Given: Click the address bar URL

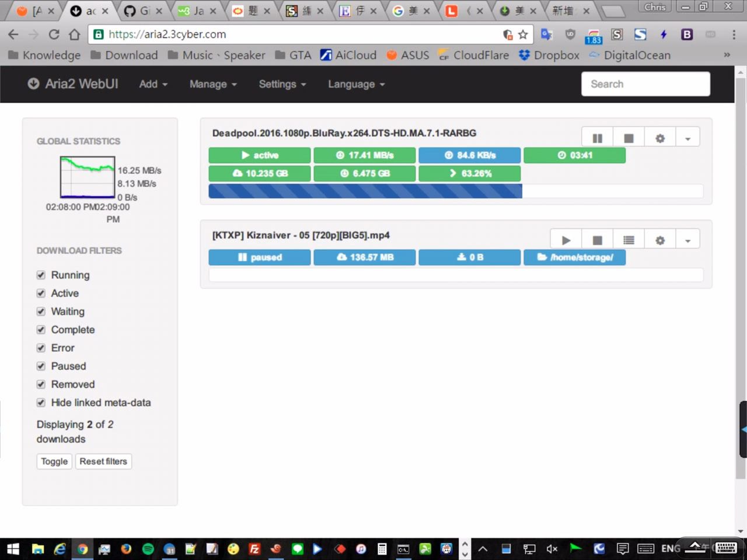Looking at the screenshot, I should point(167,34).
